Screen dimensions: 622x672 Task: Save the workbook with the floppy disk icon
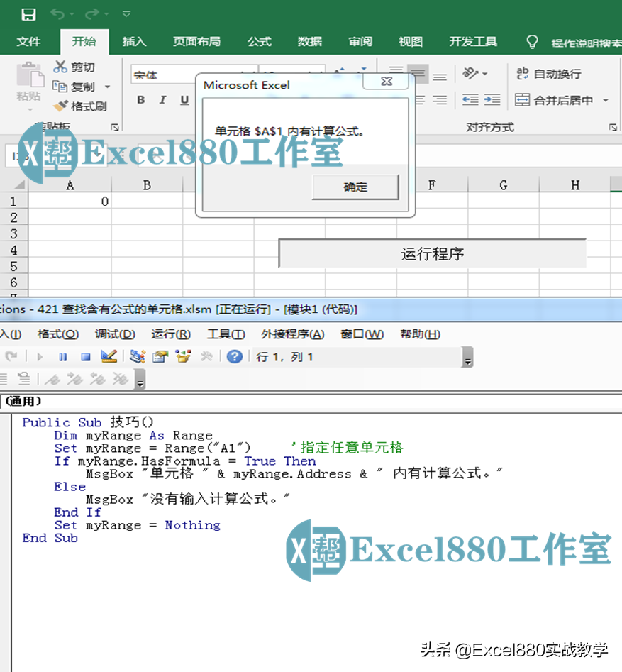(28, 15)
